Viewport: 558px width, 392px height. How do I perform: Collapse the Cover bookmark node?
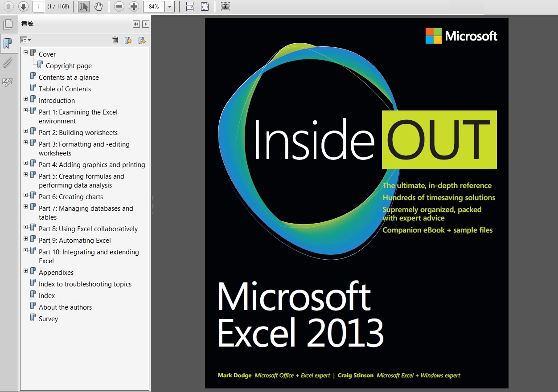click(26, 53)
